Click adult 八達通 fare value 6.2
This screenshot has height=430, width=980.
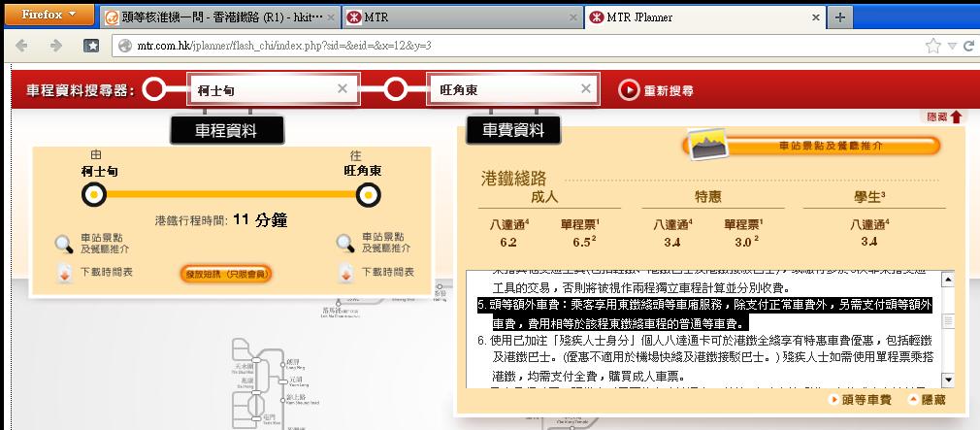point(508,242)
